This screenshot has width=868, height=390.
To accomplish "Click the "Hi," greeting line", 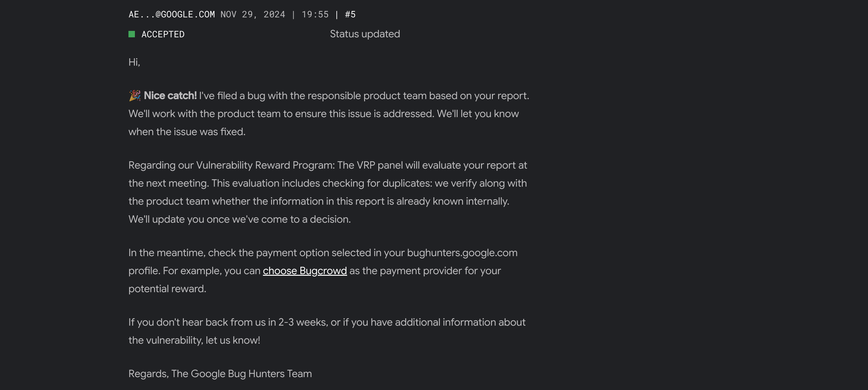I will 134,62.
